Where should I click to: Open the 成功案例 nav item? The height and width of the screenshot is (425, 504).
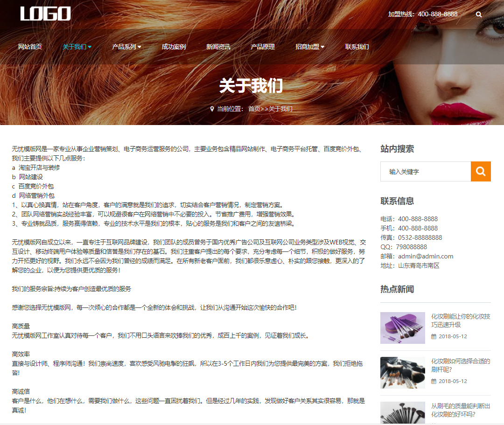[x=174, y=47]
